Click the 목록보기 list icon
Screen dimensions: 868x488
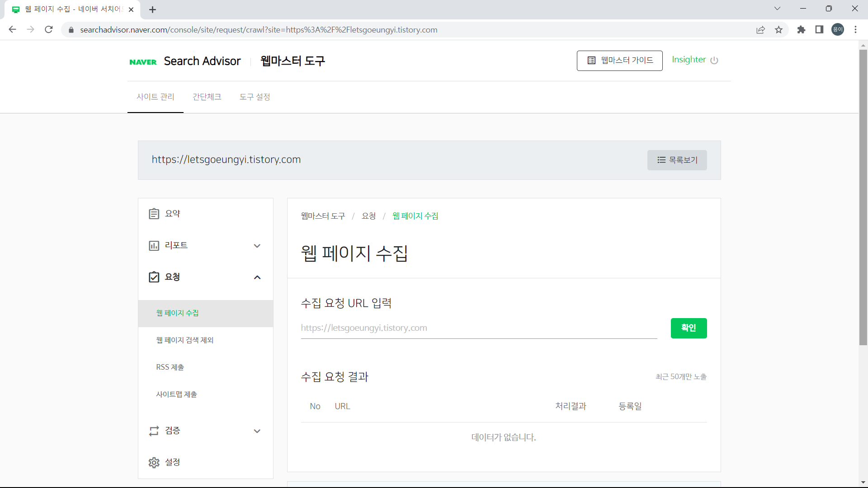[x=661, y=160]
